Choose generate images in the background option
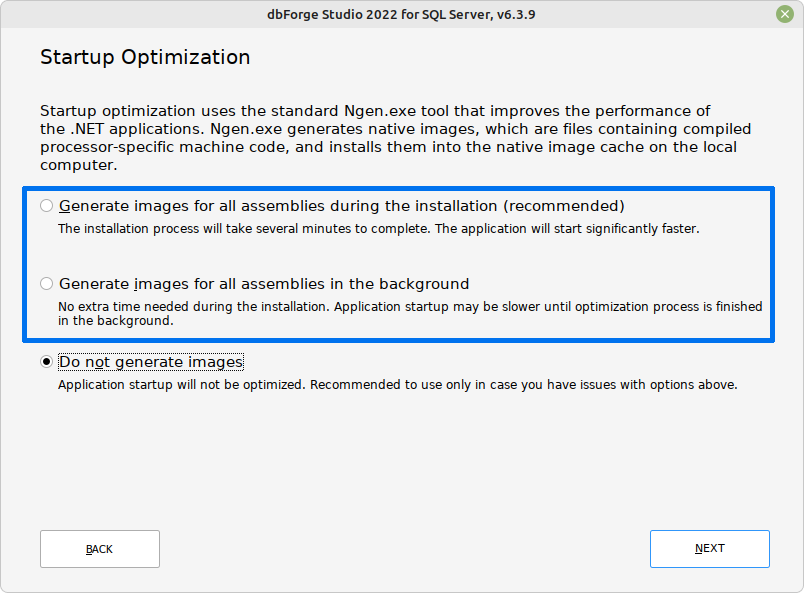This screenshot has width=804, height=593. [47, 284]
